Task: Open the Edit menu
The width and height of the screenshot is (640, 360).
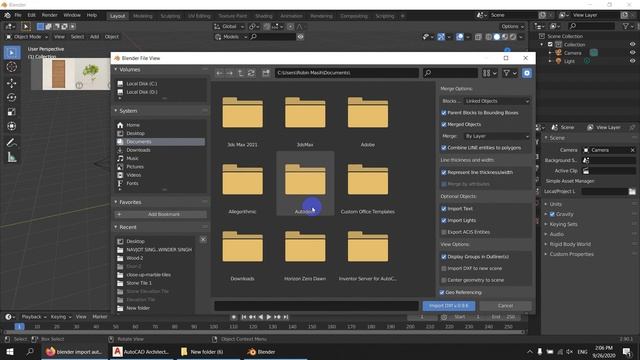Action: (31, 15)
